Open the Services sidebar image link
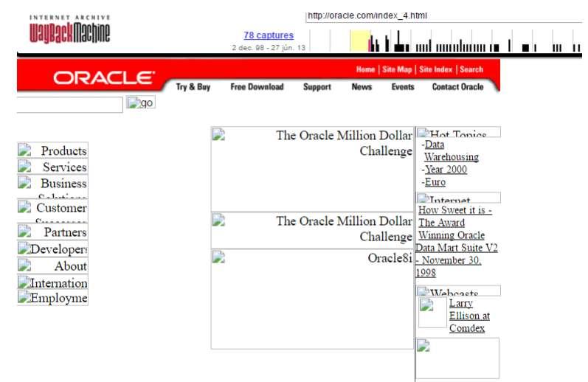Screen dimensions: 588x382 pos(52,167)
